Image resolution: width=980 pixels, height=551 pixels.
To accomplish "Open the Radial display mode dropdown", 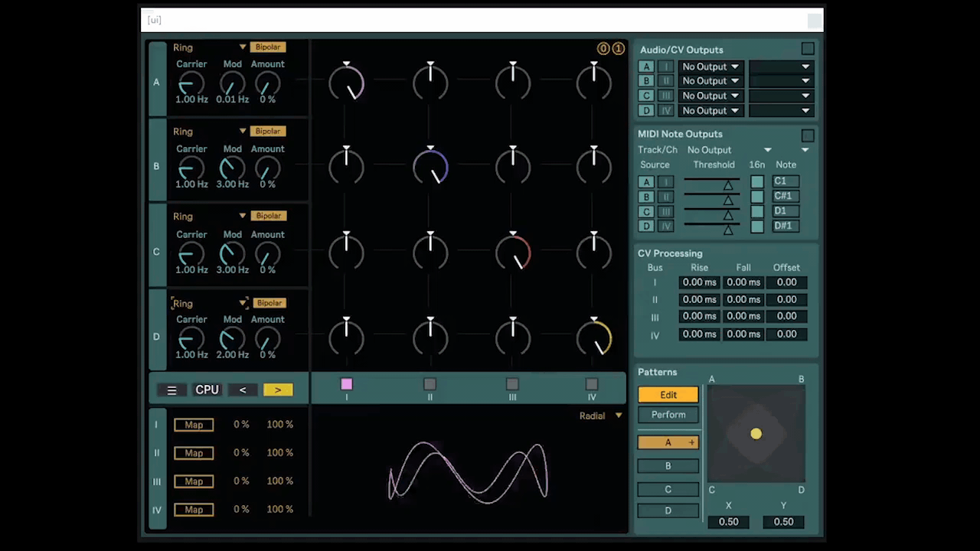I will pyautogui.click(x=601, y=416).
